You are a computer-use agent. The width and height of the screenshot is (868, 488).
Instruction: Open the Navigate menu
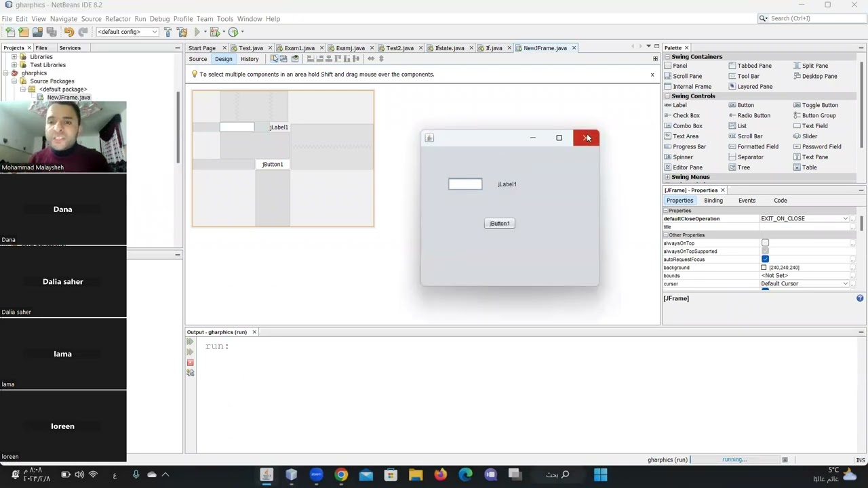coord(63,19)
